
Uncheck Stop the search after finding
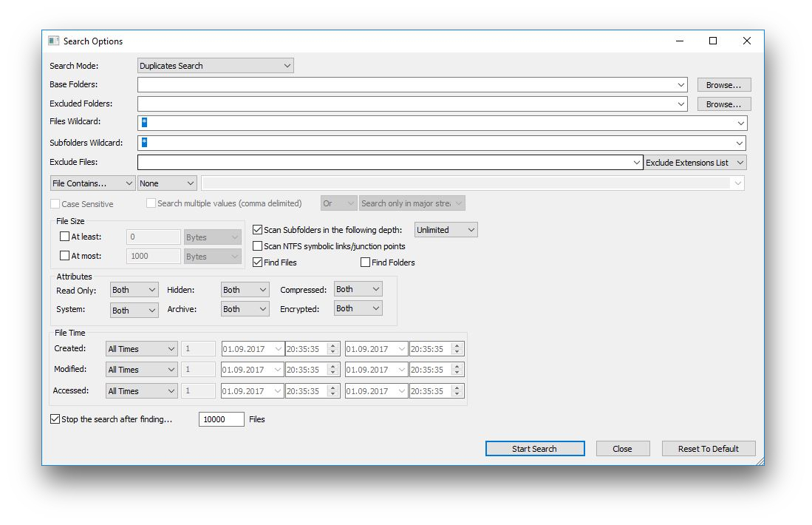coord(55,419)
